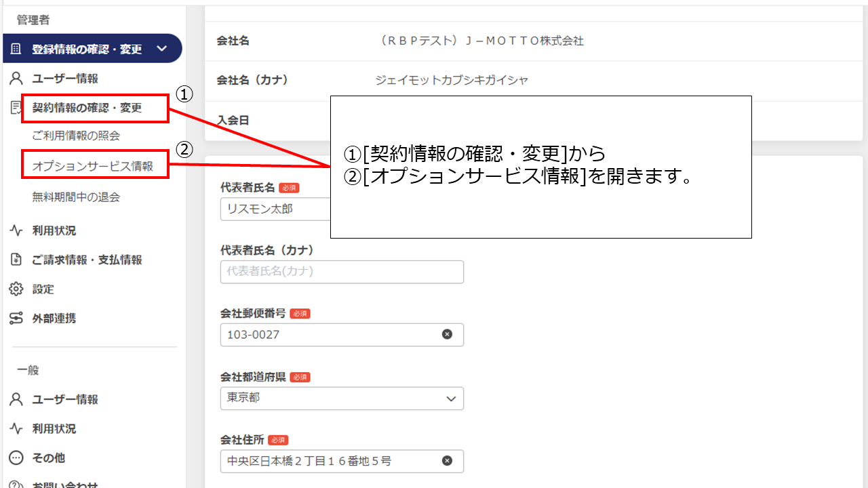868x488 pixels.
Task: Open ご利用情報の照会 submenu item
Action: (76, 136)
